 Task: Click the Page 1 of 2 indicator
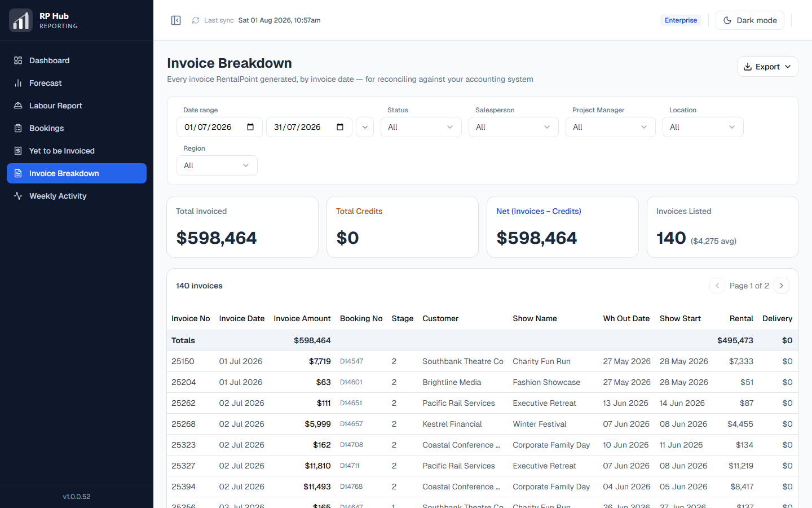point(749,286)
